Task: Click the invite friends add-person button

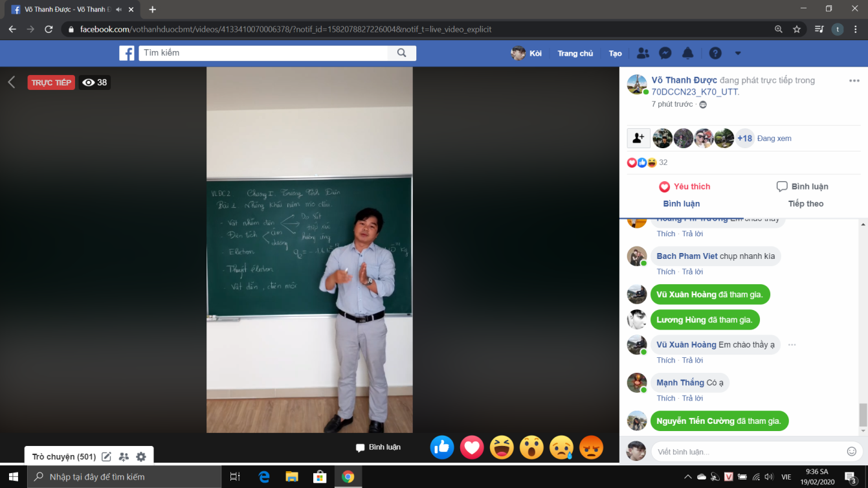Action: click(x=638, y=139)
